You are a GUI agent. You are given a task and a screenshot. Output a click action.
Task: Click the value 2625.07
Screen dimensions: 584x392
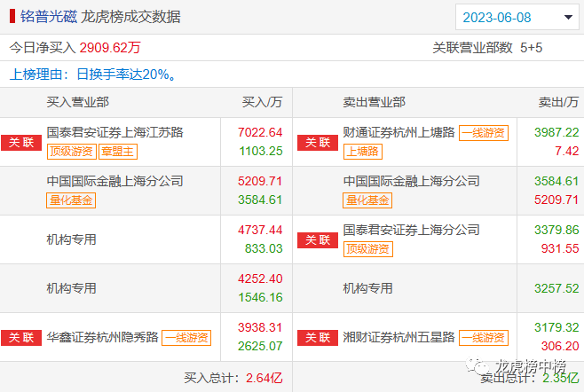coord(260,346)
